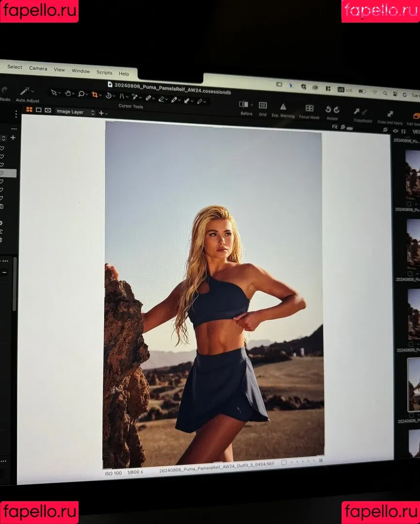Expand the Before view options arrow
Image resolution: width=420 pixels, height=524 pixels.
252,105
